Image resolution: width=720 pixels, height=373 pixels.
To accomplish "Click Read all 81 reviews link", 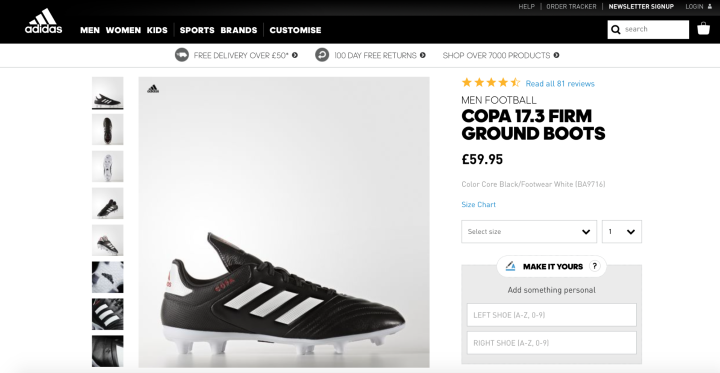I will pyautogui.click(x=560, y=84).
